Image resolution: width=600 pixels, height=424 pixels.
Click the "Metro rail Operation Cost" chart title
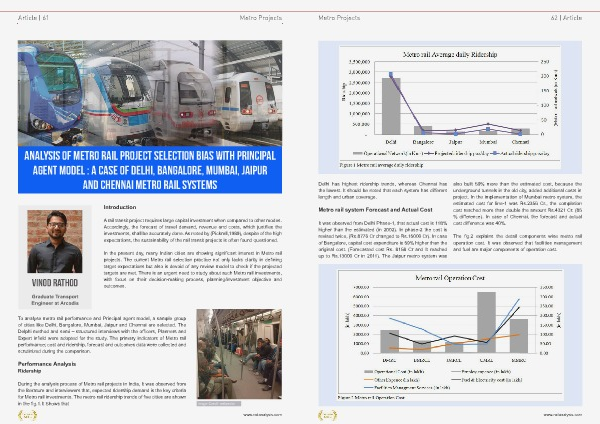tap(450, 278)
